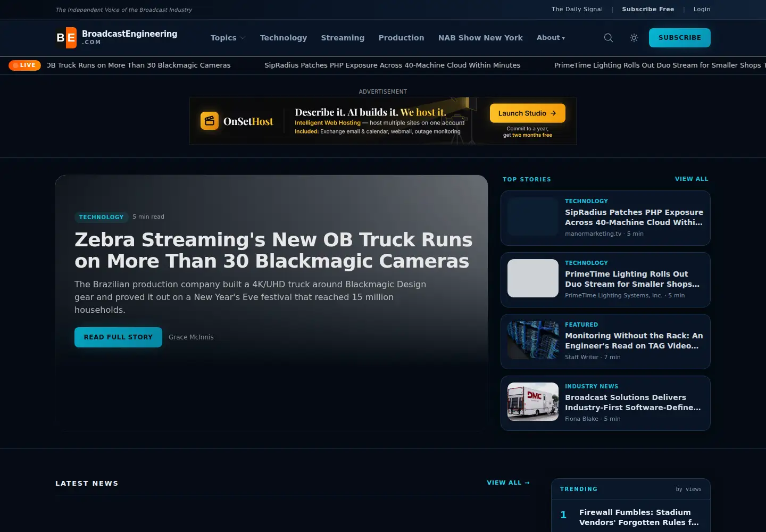Click the BroadcastEngineering.com site name
Screen dimensions: 766x532
130,37
